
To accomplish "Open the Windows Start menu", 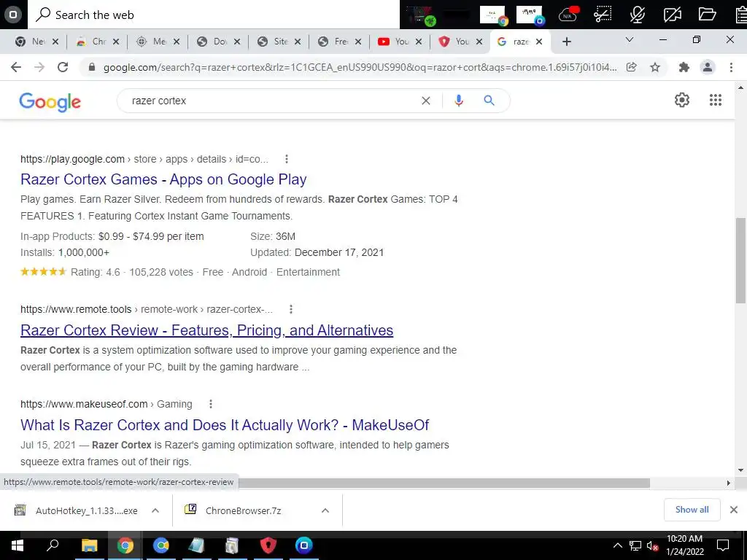I will point(18,545).
